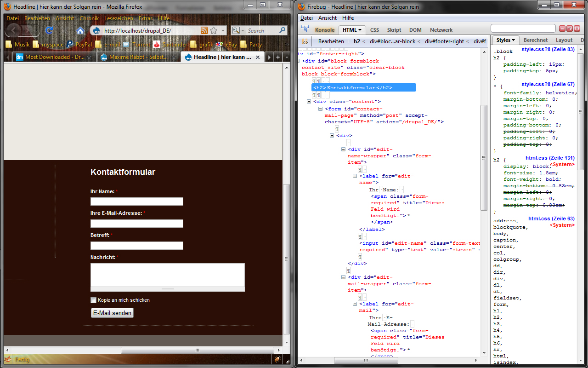Screen dimensions: 588x368
Task: Bookmark page with the star icon
Action: (214, 31)
